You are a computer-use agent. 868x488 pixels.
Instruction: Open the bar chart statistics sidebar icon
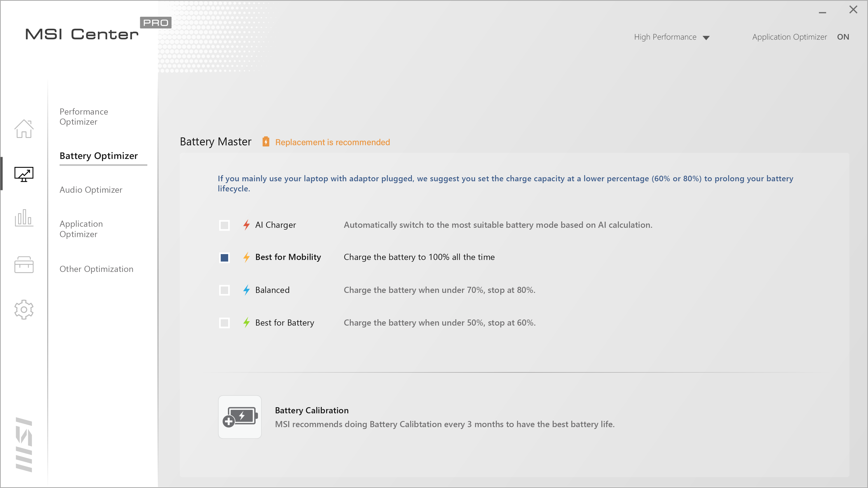click(24, 218)
